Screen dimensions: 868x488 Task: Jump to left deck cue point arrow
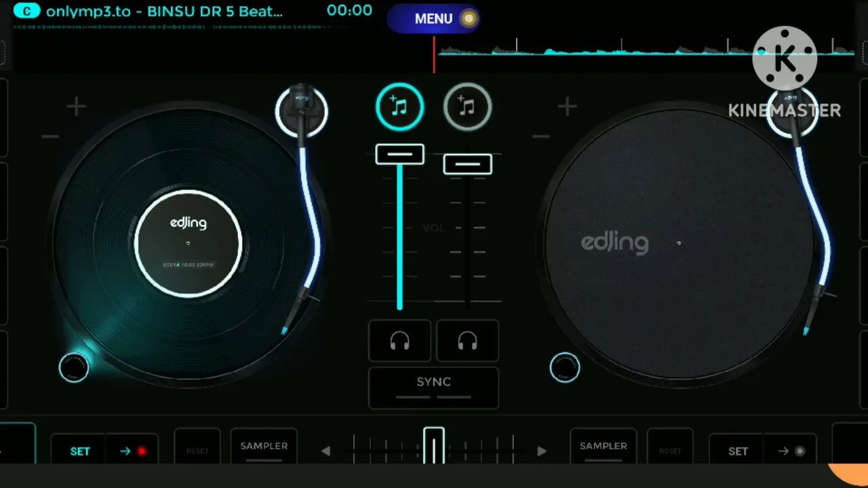pos(132,451)
